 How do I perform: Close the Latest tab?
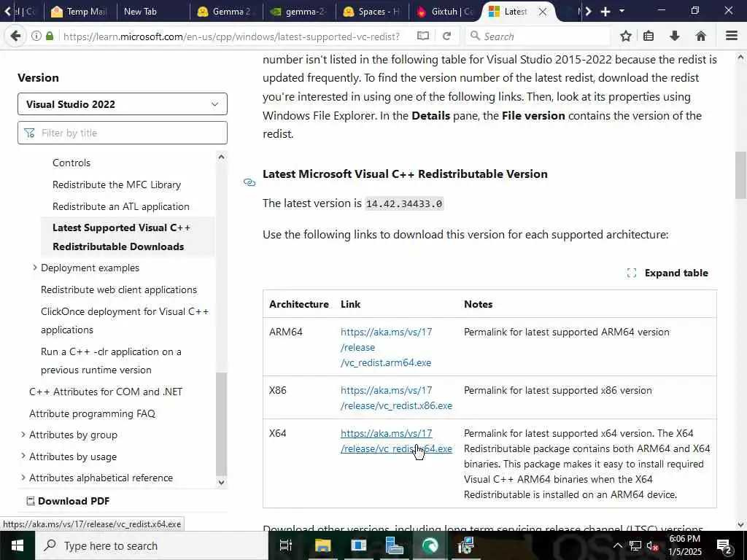pos(543,12)
